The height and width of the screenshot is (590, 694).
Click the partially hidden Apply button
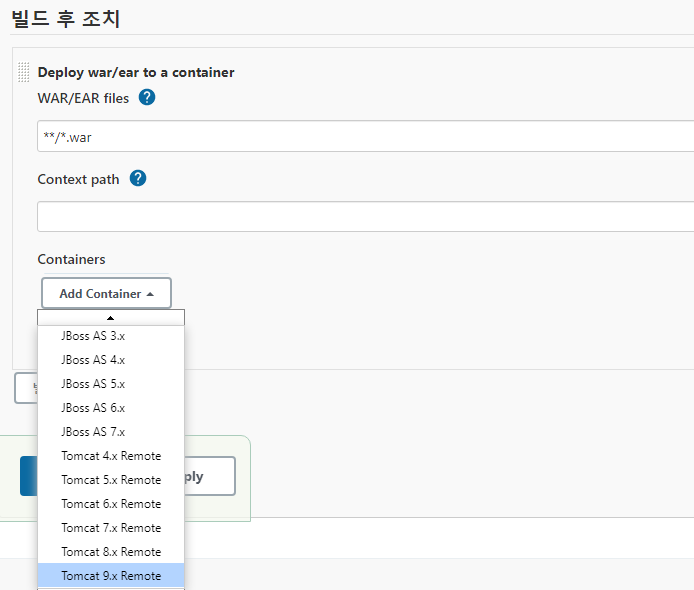[210, 476]
